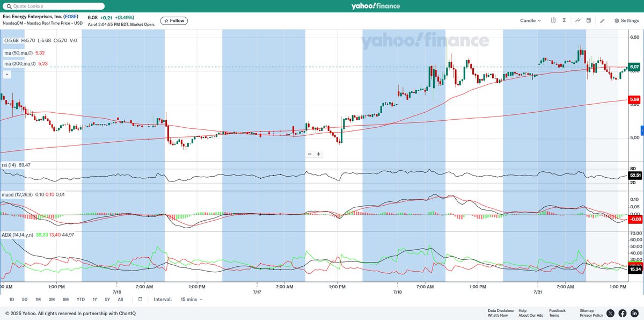This screenshot has height=320, width=644.
Task: Open Yahoo Finance LinkedIn icon
Action: tap(634, 313)
